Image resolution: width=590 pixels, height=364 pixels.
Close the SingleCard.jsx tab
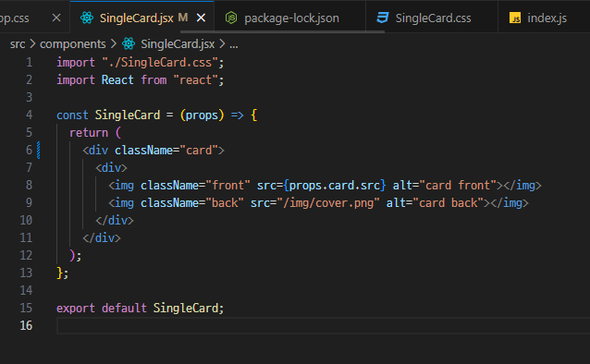point(202,18)
